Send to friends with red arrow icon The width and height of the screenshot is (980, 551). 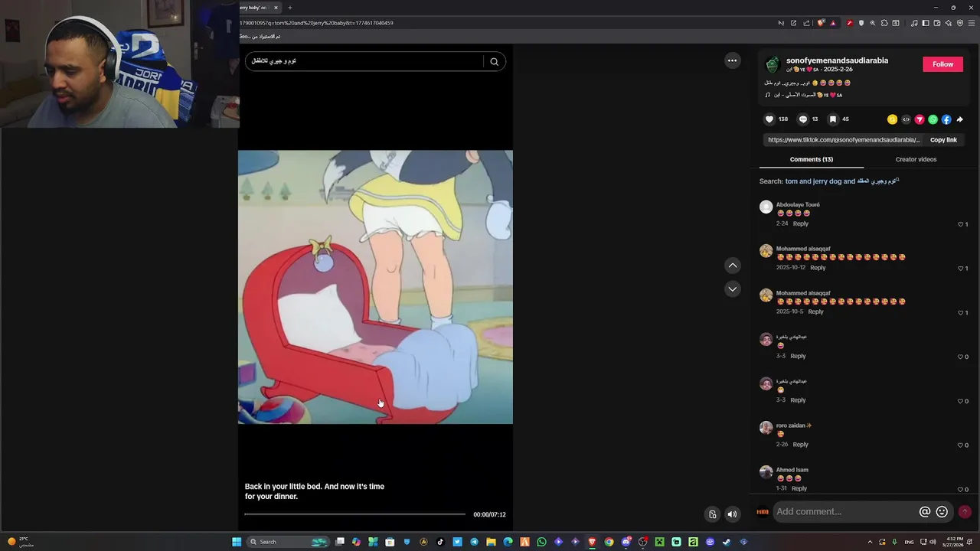(920, 119)
